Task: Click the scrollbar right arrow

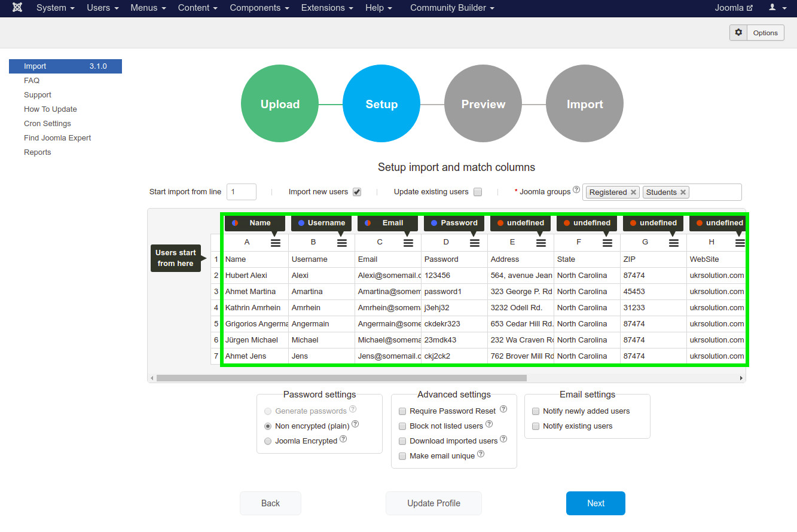Action: coord(741,378)
